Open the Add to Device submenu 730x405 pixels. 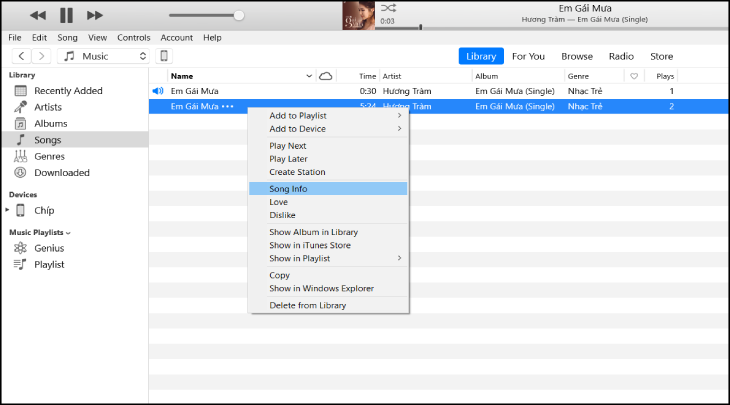pos(328,129)
